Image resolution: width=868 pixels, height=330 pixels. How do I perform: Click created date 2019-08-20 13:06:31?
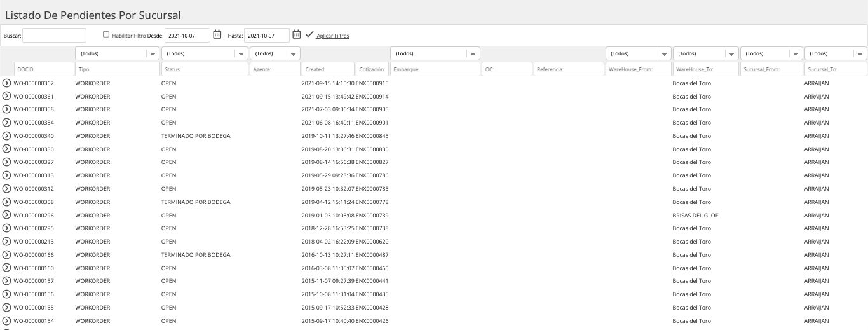click(x=328, y=149)
